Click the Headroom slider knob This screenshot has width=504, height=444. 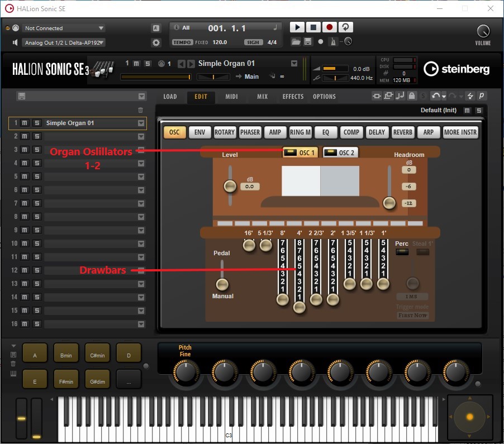pyautogui.click(x=389, y=203)
